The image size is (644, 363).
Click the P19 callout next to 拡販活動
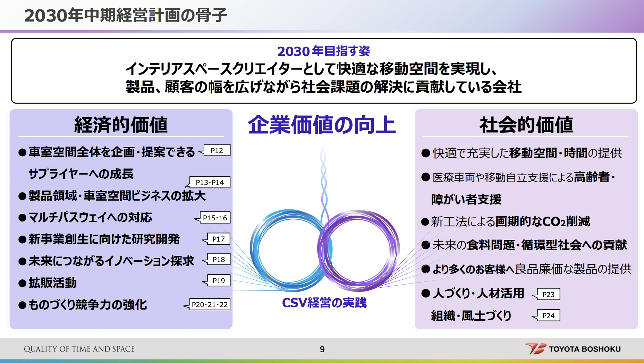pyautogui.click(x=219, y=280)
